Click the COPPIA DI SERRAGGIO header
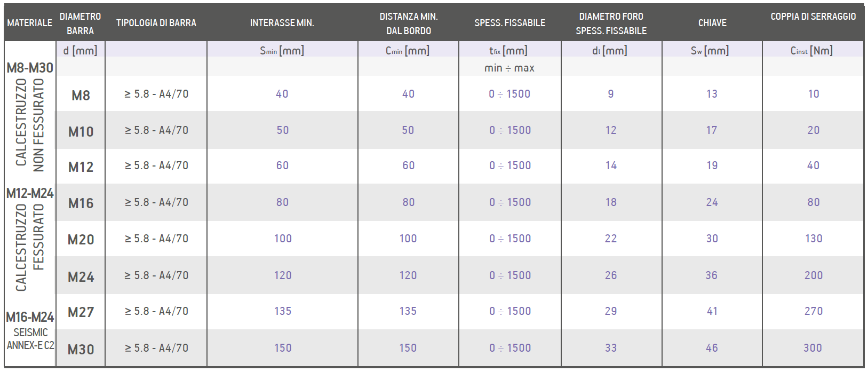This screenshot has height=372, width=868. [x=813, y=17]
